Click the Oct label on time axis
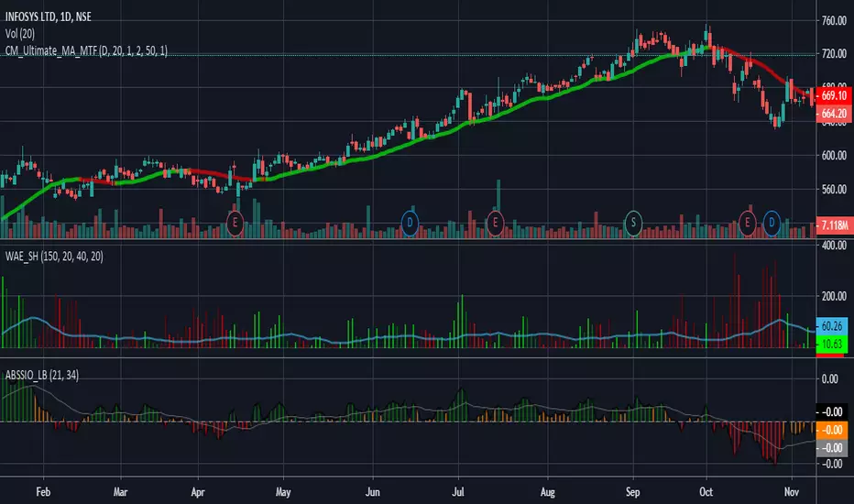 pos(706,492)
